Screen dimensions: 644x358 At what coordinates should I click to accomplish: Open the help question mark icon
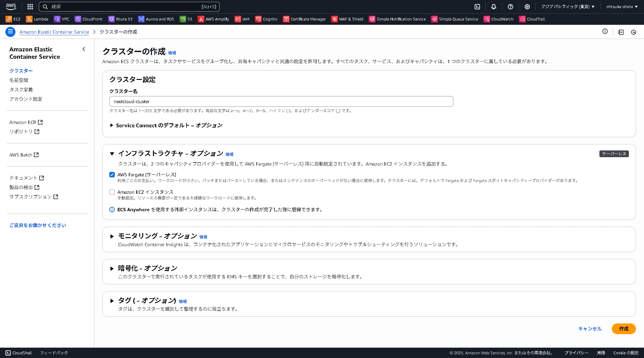(x=511, y=7)
